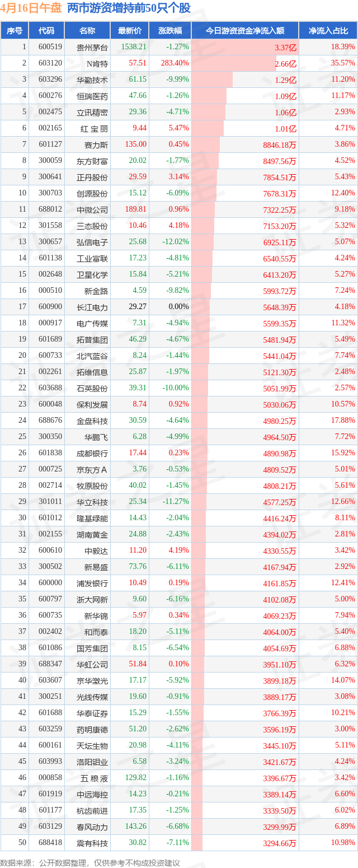
Task: Click the stock code 300641
Action: click(x=50, y=177)
